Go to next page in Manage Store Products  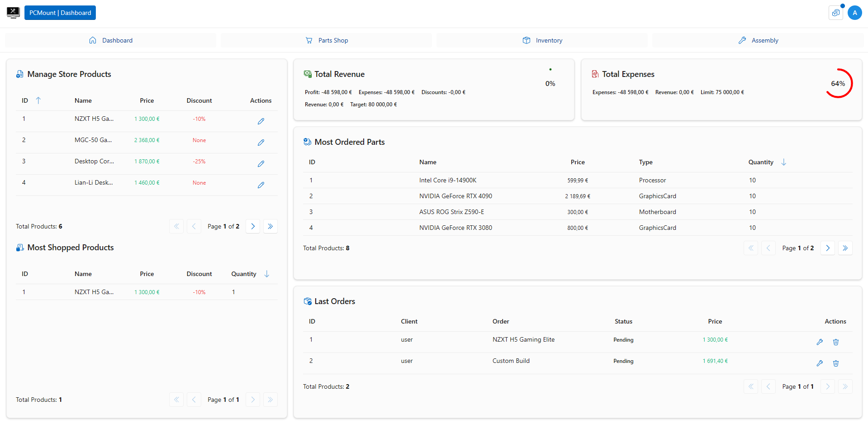pyautogui.click(x=253, y=226)
